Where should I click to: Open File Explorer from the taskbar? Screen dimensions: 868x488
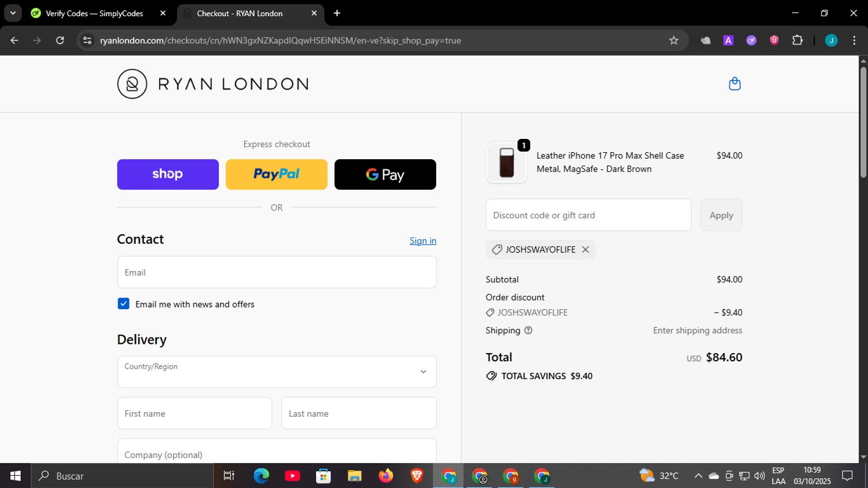point(355,476)
